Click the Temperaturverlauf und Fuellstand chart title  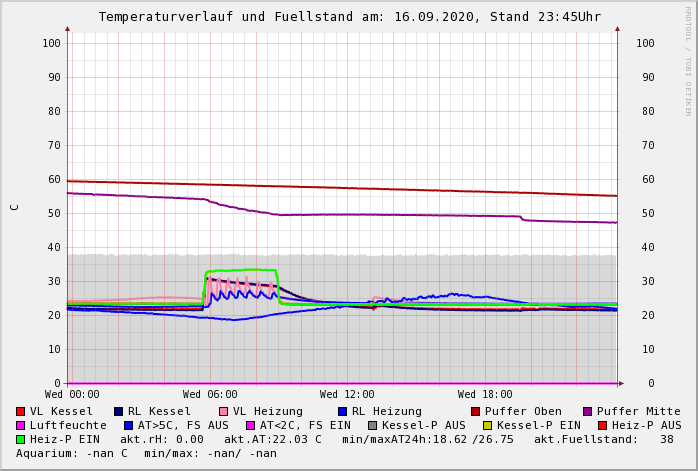[x=349, y=17]
